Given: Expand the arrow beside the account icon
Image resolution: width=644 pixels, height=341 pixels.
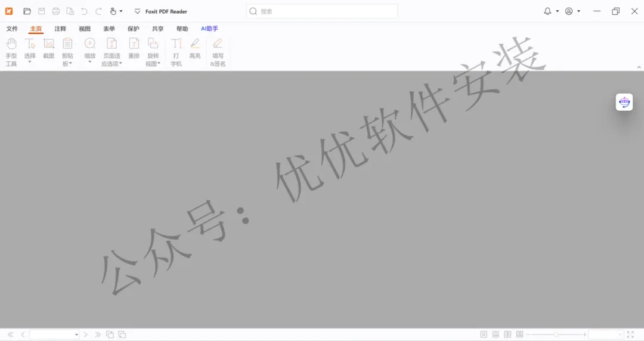Looking at the screenshot, I should pos(578,11).
